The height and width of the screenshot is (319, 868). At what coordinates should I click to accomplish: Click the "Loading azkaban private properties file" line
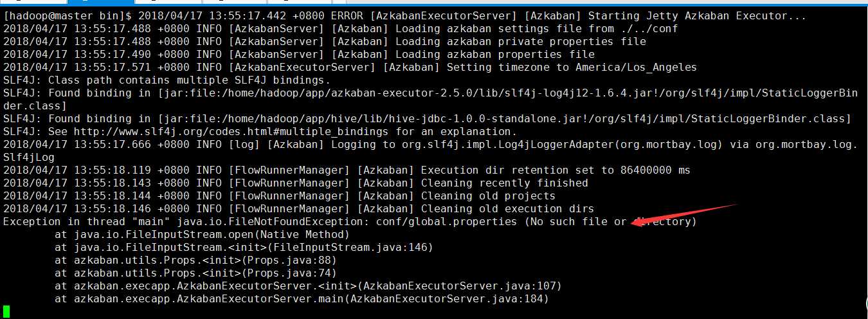click(x=324, y=41)
